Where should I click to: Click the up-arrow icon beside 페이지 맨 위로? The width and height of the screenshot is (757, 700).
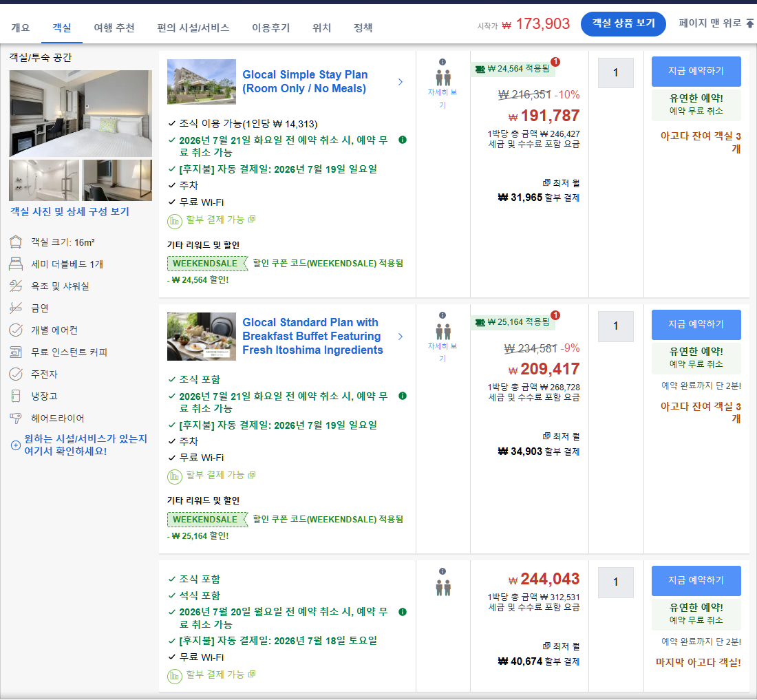[x=749, y=23]
